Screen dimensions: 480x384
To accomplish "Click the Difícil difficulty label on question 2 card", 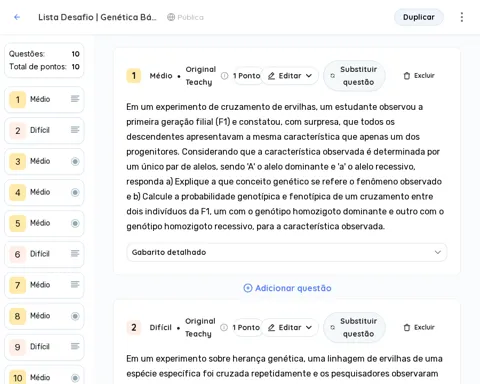I will tap(160, 327).
